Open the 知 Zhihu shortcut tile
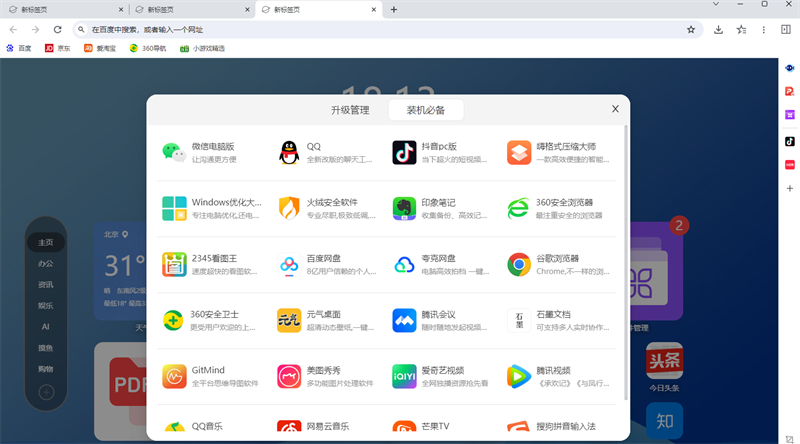Screen dimensions: 800x444 click(664, 421)
